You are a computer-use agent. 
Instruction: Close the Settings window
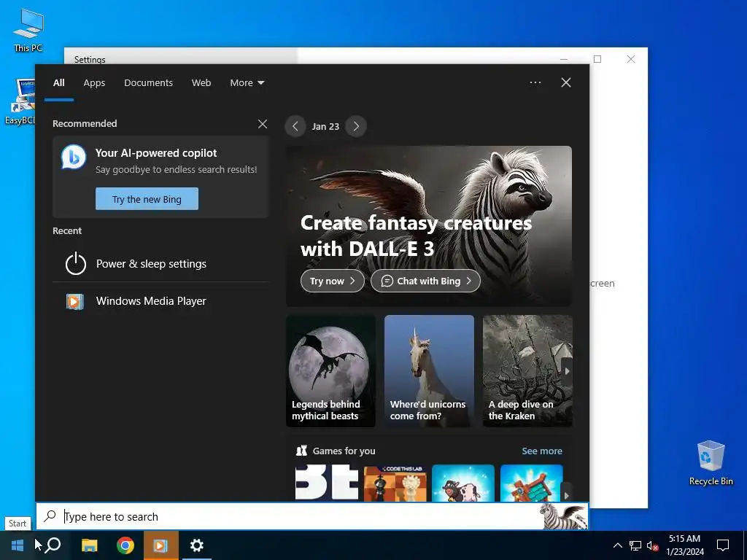point(631,59)
